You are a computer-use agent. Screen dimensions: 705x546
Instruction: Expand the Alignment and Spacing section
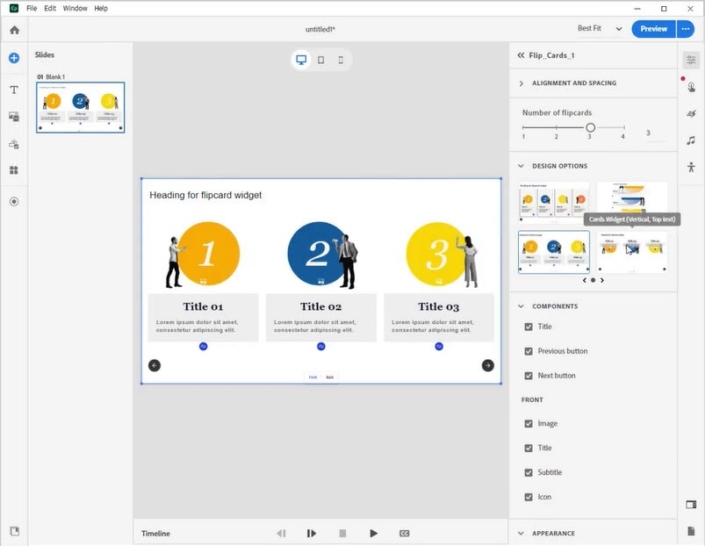click(521, 83)
